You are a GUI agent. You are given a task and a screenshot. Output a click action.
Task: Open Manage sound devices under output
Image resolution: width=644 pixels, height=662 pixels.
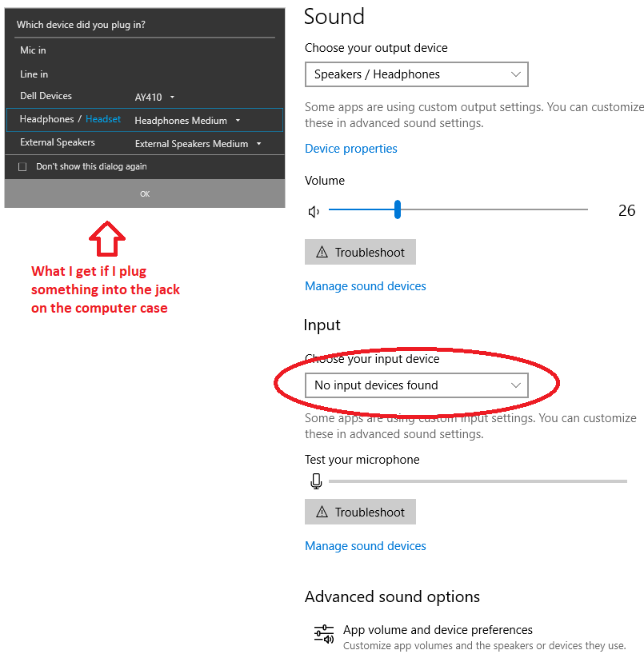point(365,286)
